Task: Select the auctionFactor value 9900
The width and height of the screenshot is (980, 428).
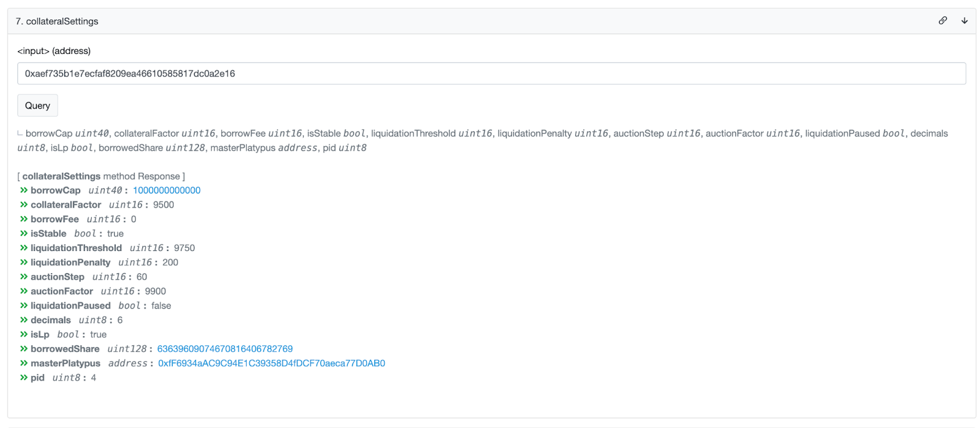Action: point(156,291)
